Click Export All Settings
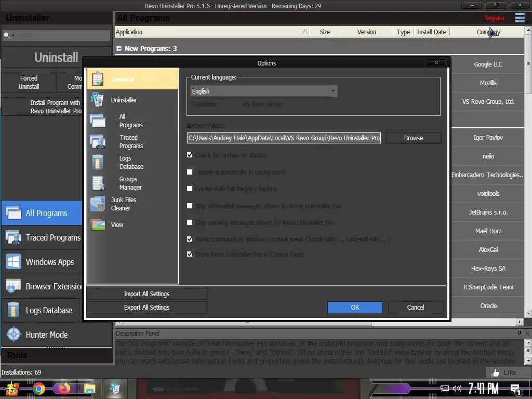This screenshot has height=399, width=532. click(x=147, y=307)
